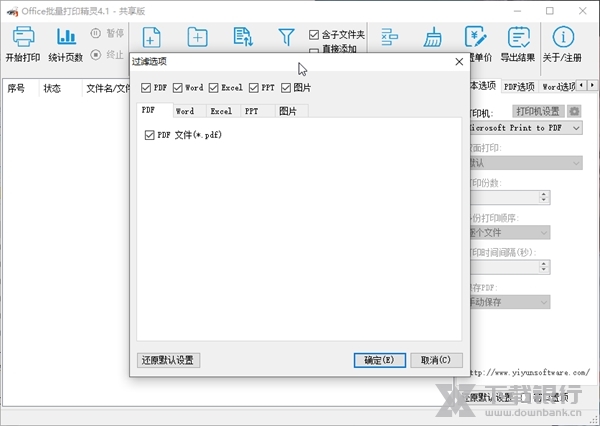The width and height of the screenshot is (600, 426).
Task: Switch to the Excel tab in dialog
Action: pos(223,111)
